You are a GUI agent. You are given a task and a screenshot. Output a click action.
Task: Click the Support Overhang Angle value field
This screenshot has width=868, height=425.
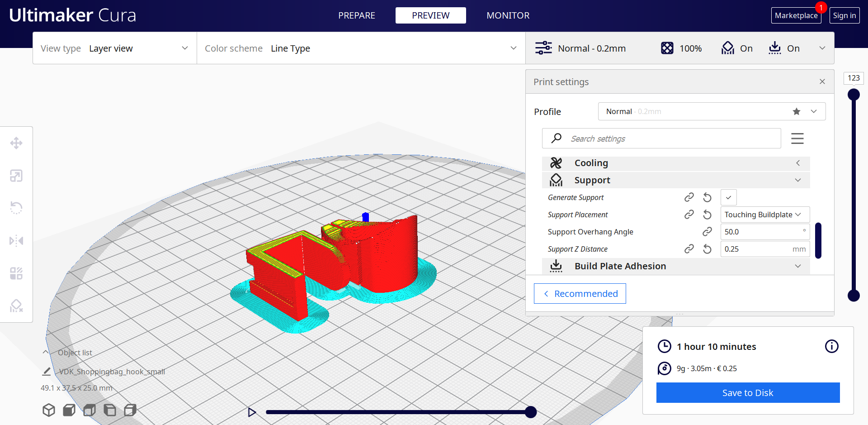coord(765,232)
